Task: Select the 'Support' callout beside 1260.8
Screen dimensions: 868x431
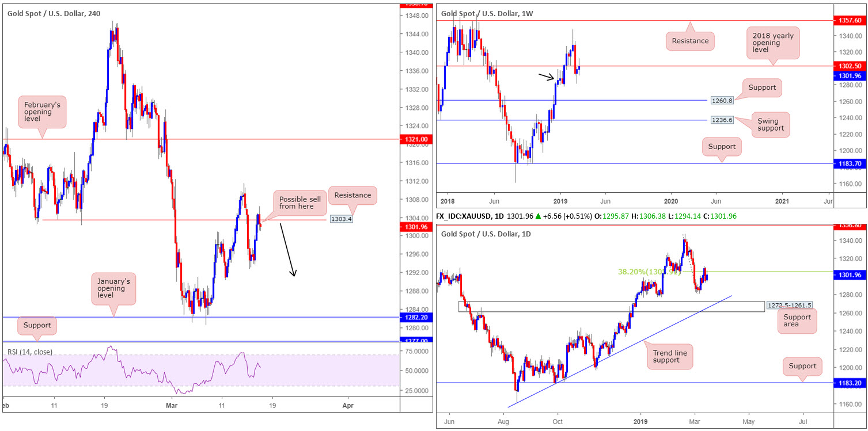Action: pyautogui.click(x=762, y=88)
